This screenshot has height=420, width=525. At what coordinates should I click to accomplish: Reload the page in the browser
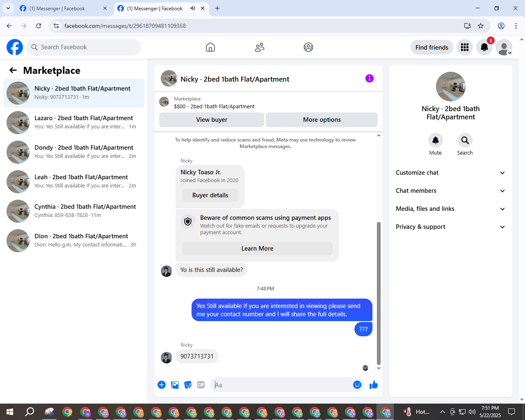point(39,26)
